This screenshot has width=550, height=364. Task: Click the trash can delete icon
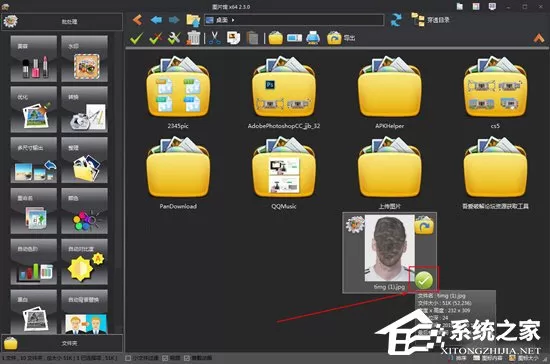193,38
